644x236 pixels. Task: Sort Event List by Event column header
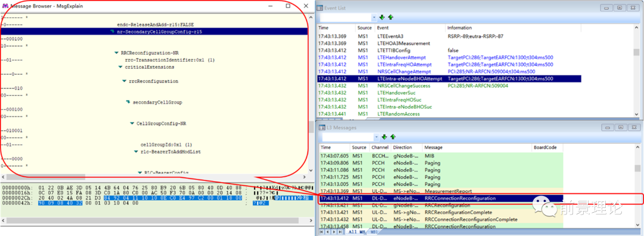point(410,27)
